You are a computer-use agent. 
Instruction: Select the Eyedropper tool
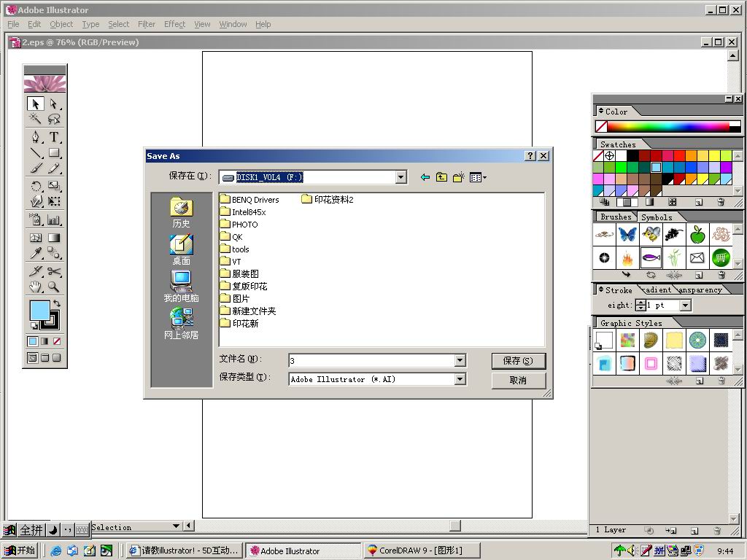pyautogui.click(x=36, y=253)
